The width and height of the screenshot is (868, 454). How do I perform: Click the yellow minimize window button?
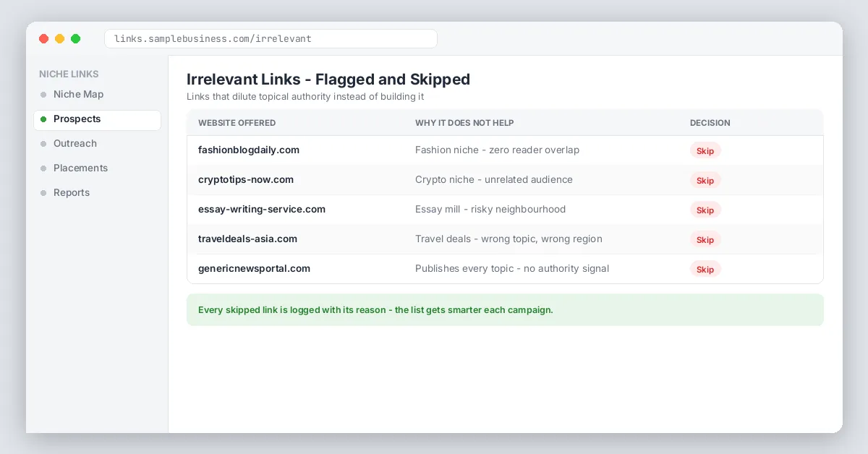[x=59, y=39]
